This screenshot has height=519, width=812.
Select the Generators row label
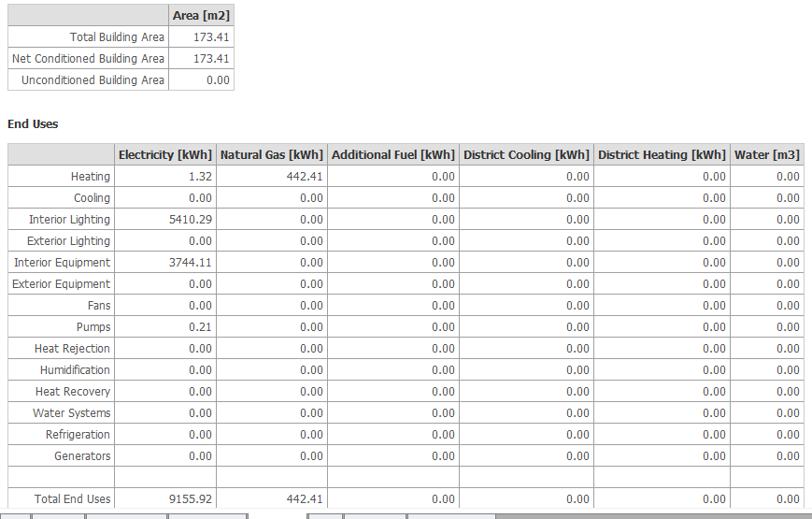(82, 456)
